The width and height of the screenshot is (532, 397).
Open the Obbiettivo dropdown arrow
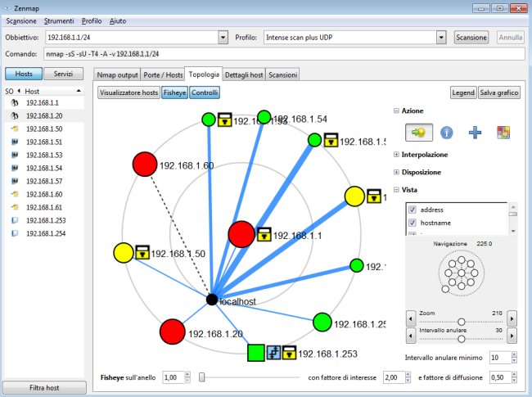[223, 38]
